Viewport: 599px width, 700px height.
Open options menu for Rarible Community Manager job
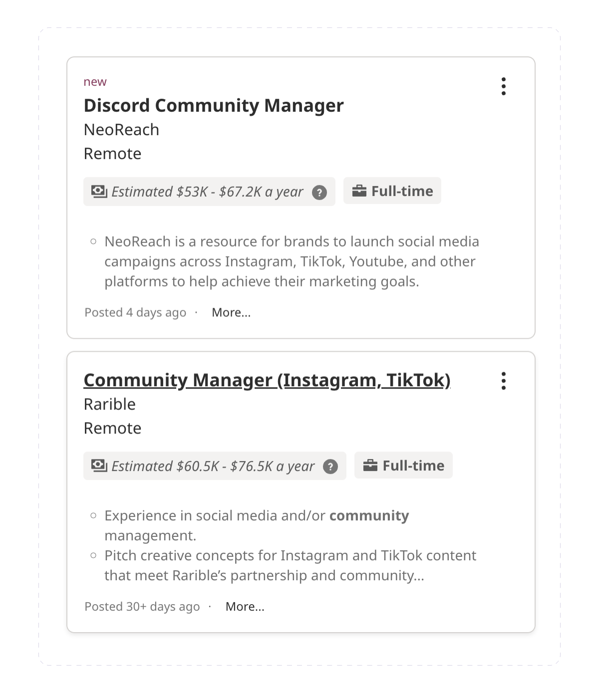pyautogui.click(x=504, y=381)
